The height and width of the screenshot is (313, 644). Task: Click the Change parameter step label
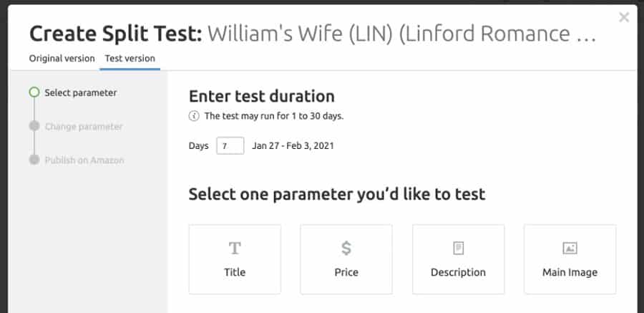click(x=84, y=127)
